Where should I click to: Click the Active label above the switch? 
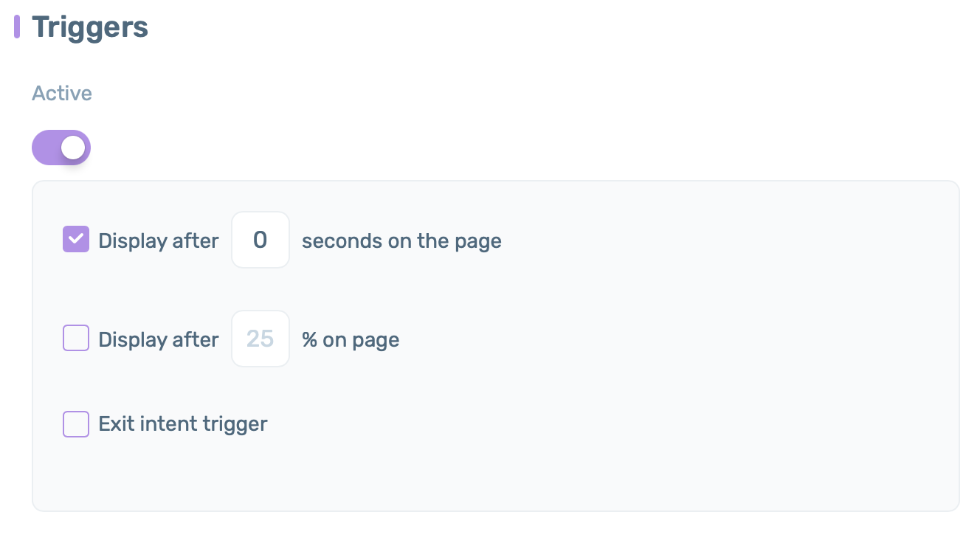[x=62, y=94]
